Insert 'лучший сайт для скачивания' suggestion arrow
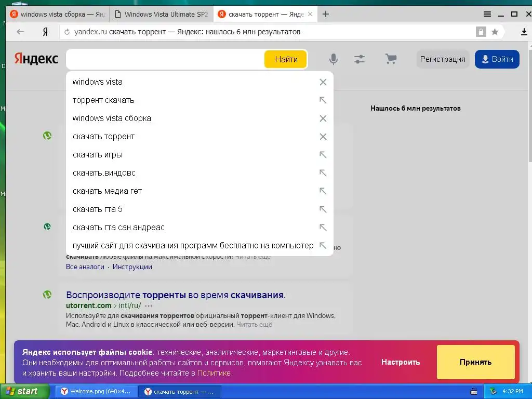The height and width of the screenshot is (399, 532). pos(323,246)
